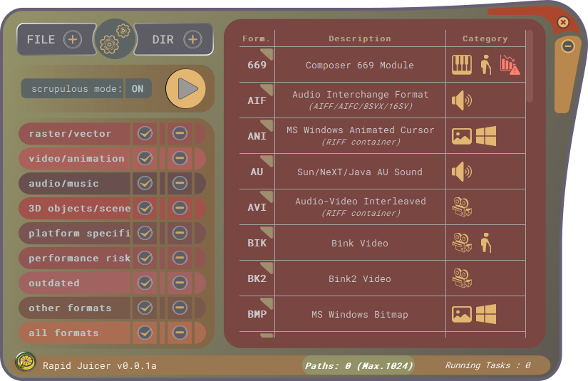588x381 pixels.
Task: Toggle corner marker on AIF format
Action: [x=268, y=89]
